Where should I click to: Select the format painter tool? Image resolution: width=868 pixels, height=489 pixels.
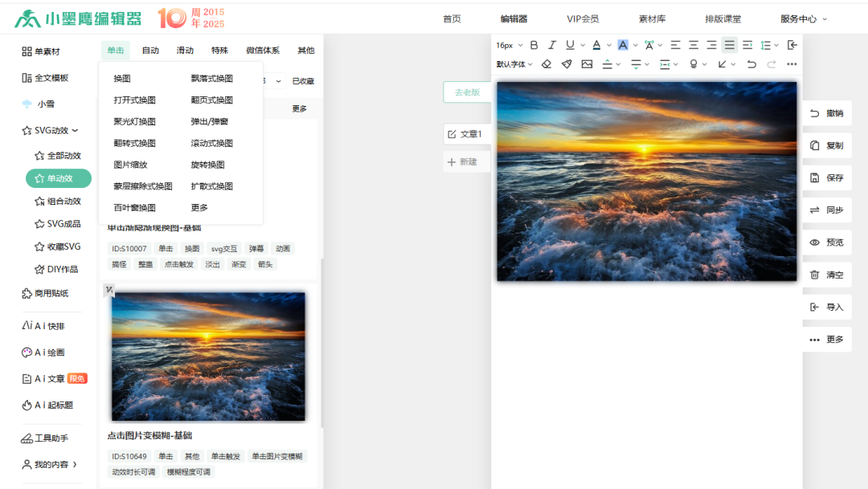pyautogui.click(x=565, y=63)
